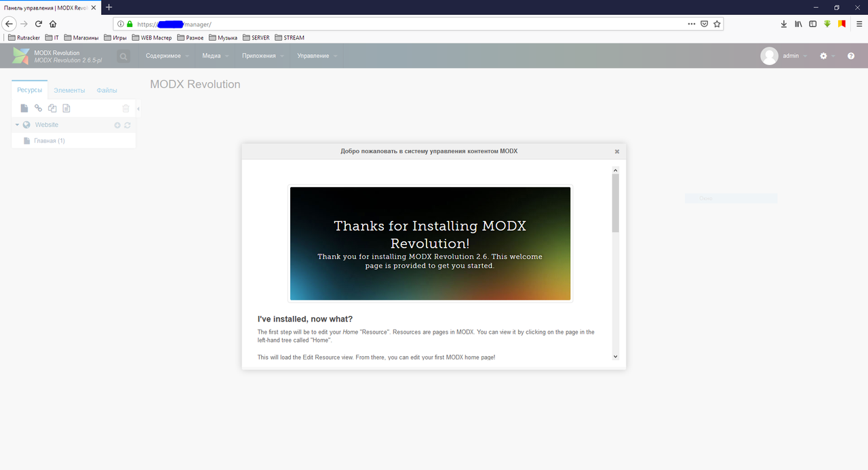Refresh the Website context tree
868x470 pixels.
tap(127, 125)
